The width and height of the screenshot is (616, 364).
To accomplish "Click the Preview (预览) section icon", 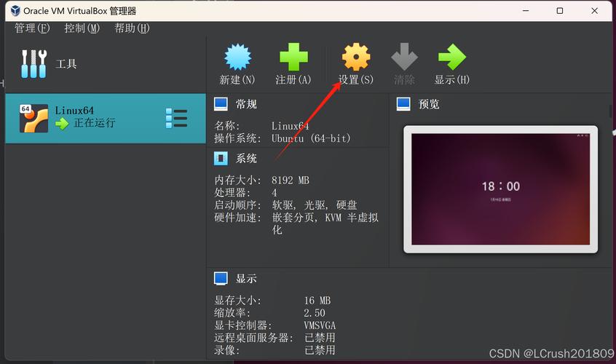I will coord(403,104).
